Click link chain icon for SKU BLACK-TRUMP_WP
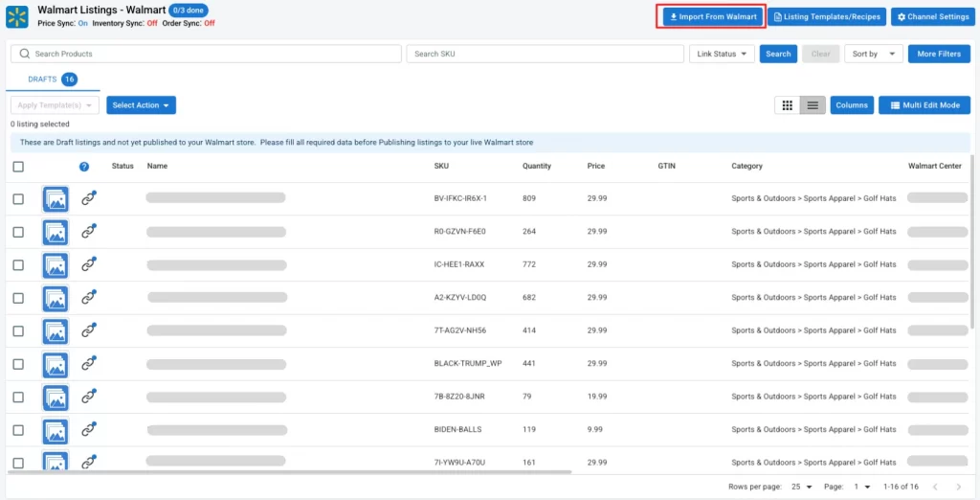The image size is (980, 500). [89, 364]
